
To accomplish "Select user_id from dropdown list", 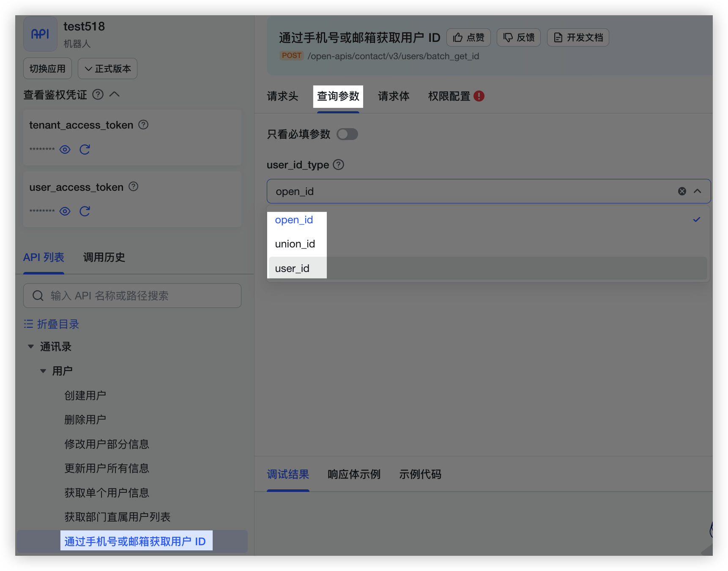I will [x=292, y=269].
